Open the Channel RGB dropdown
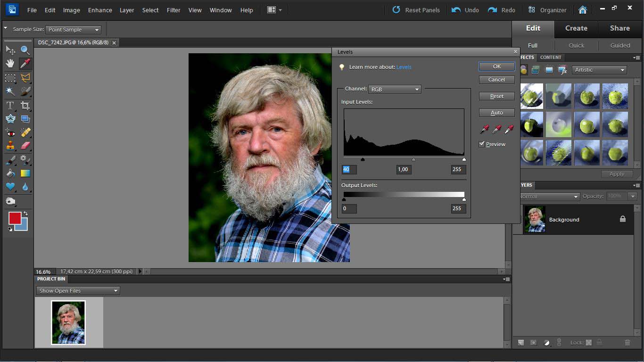Image resolution: width=644 pixels, height=362 pixels. (x=395, y=89)
